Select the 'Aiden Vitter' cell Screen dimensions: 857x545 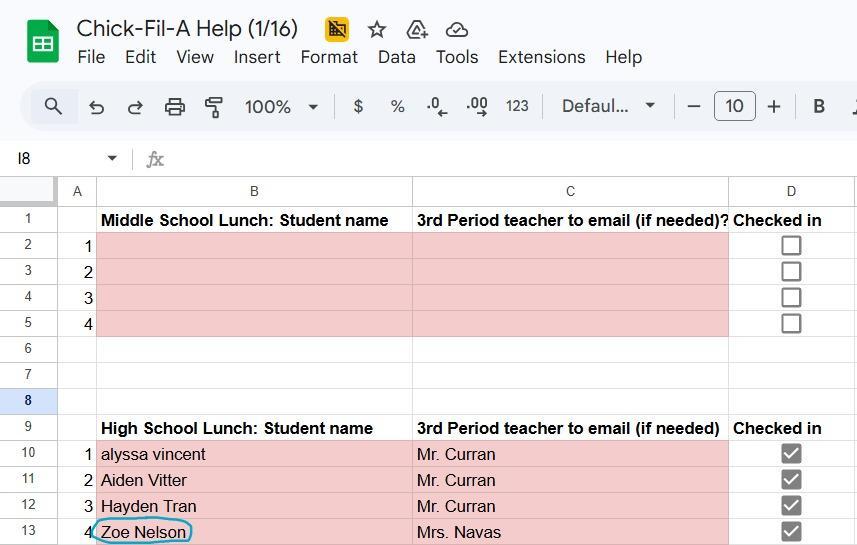254,480
